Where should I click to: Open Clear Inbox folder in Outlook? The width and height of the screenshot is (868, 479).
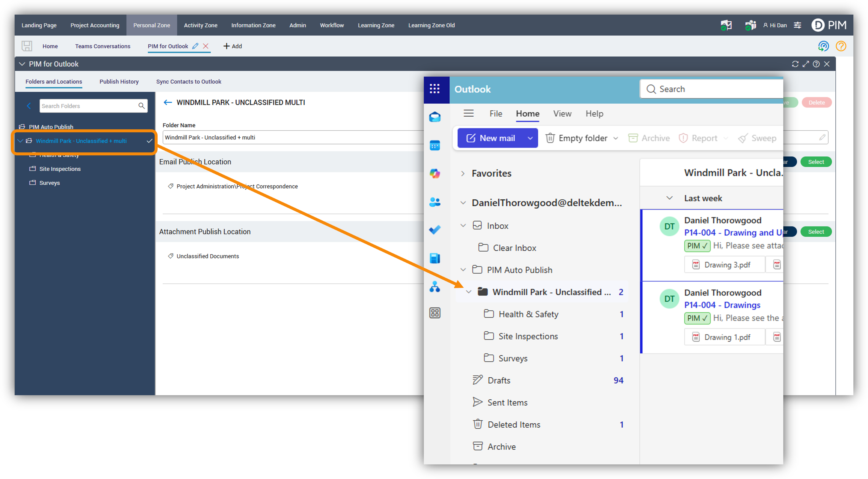pyautogui.click(x=507, y=248)
